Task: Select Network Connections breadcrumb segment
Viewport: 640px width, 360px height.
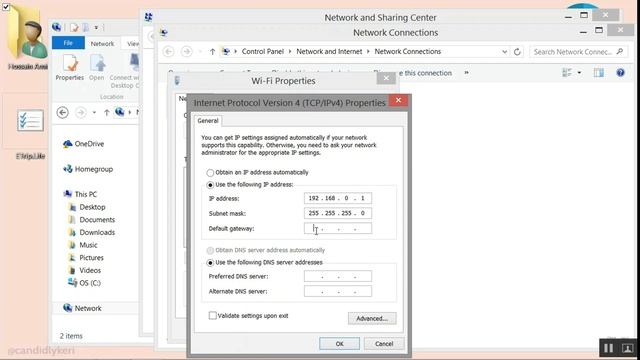Action: pyautogui.click(x=408, y=51)
